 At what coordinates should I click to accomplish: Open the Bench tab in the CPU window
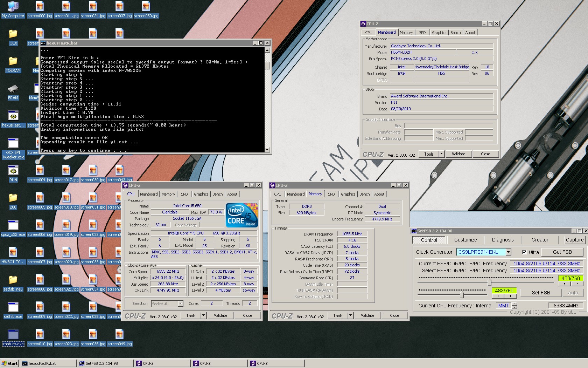tap(217, 194)
